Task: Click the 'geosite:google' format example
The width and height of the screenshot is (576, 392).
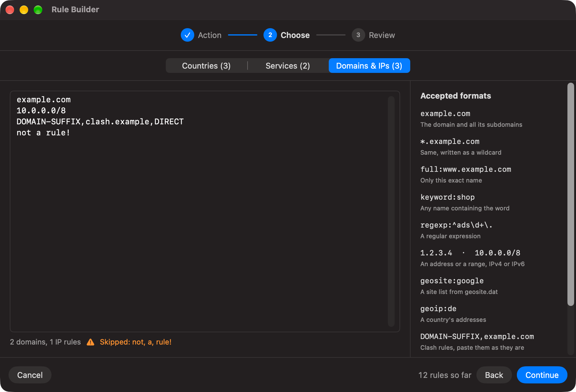Action: 452,281
